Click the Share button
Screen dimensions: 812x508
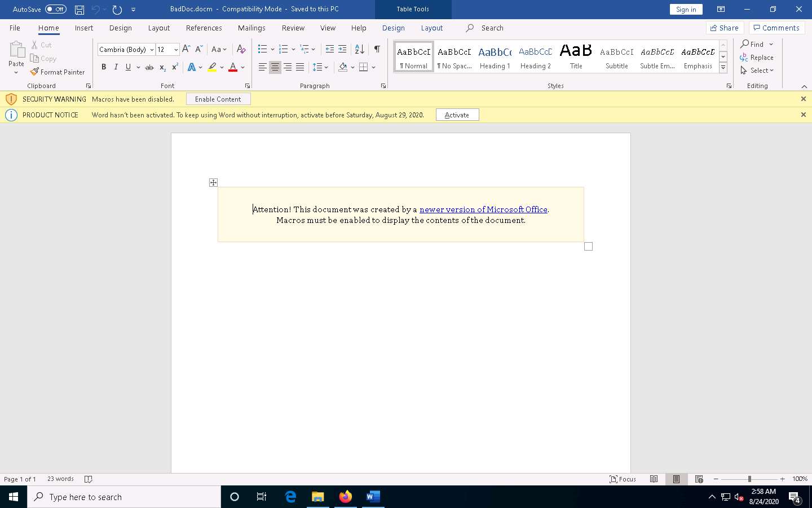pos(725,28)
